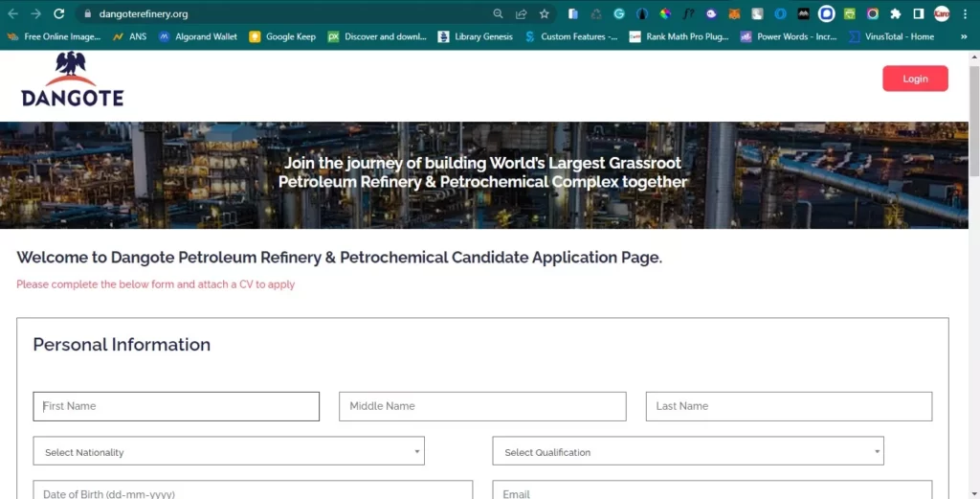Open the 'Free Online Image...' bookmark
The image size is (980, 499).
click(54, 37)
